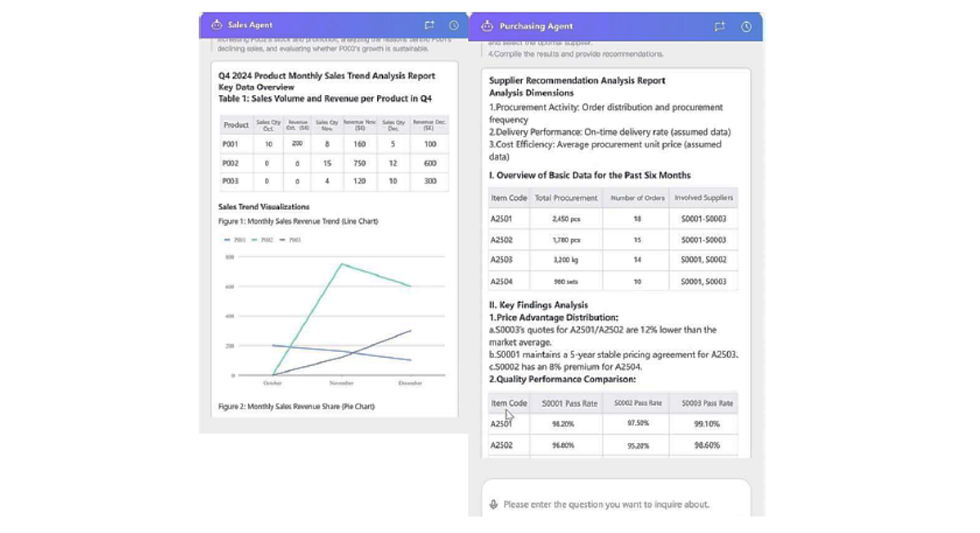Start a new chat in Sales Agent
This screenshot has height=533, width=980.
[x=429, y=25]
